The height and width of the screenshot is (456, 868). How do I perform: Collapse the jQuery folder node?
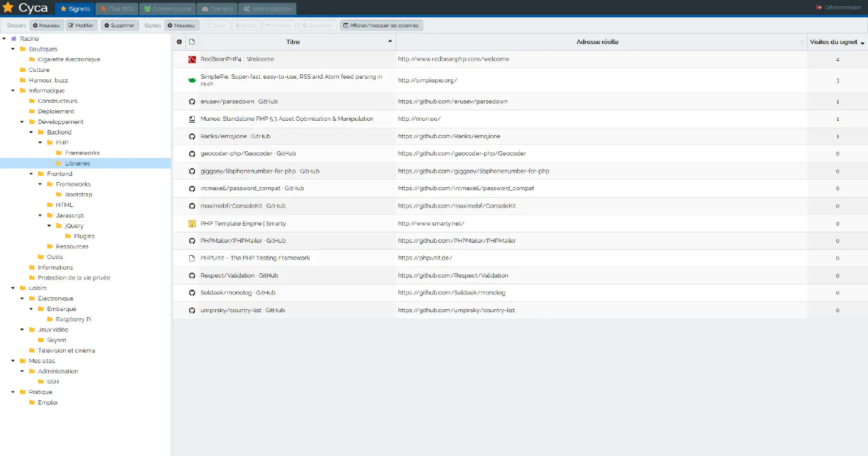[50, 226]
